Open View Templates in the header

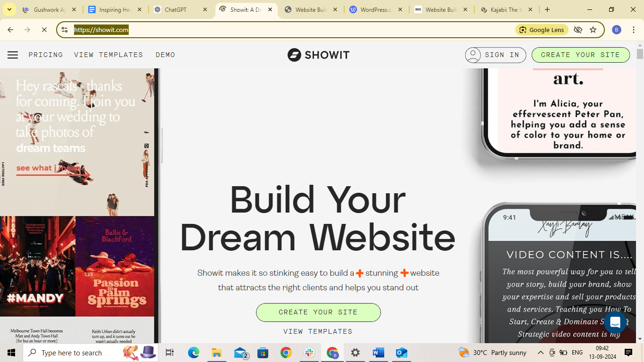pyautogui.click(x=108, y=55)
